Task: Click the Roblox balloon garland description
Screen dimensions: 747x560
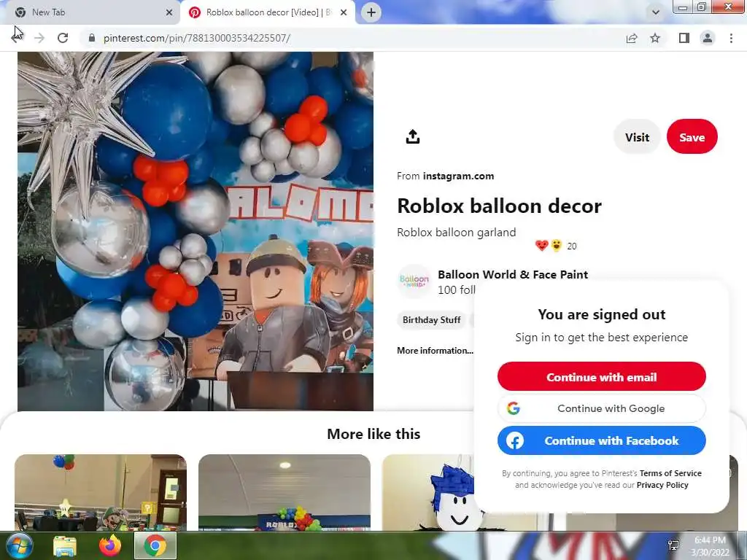Action: pyautogui.click(x=457, y=233)
